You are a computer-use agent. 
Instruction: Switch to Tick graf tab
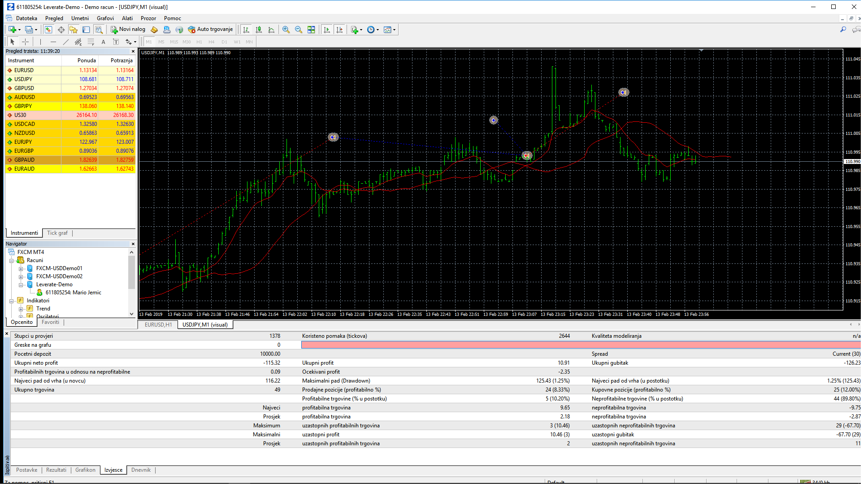click(57, 233)
